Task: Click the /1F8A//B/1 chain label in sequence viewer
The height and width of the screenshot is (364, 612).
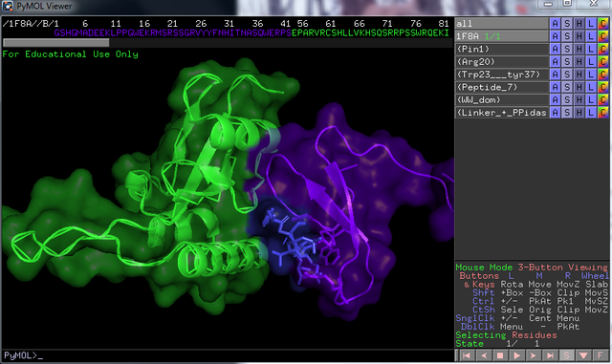Action: (31, 24)
